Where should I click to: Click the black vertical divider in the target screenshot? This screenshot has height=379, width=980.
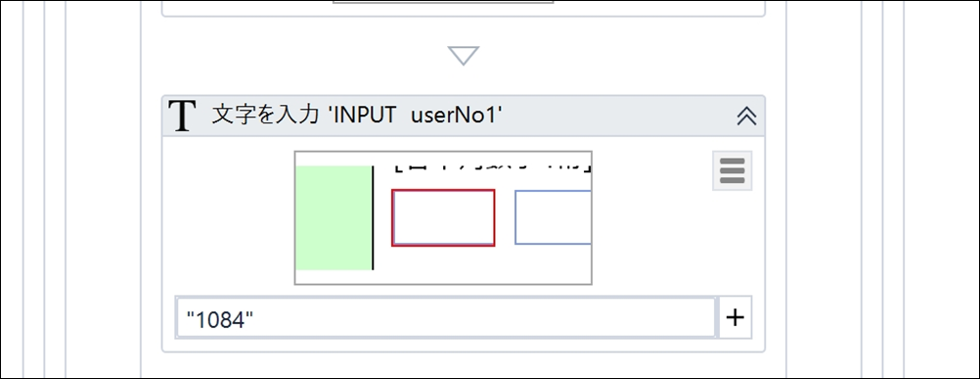point(374,217)
